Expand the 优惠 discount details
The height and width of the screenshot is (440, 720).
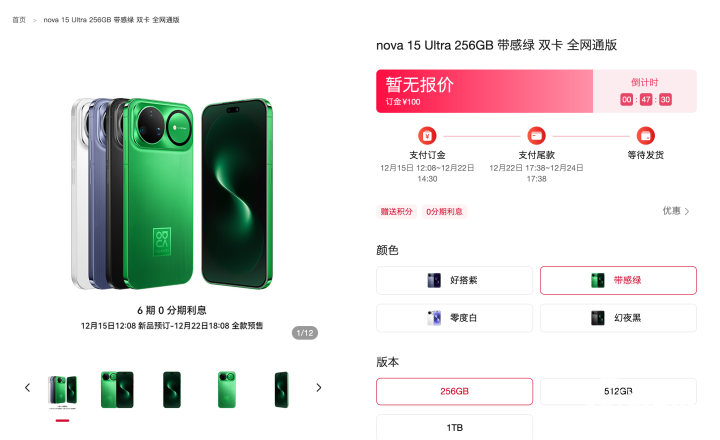click(676, 211)
